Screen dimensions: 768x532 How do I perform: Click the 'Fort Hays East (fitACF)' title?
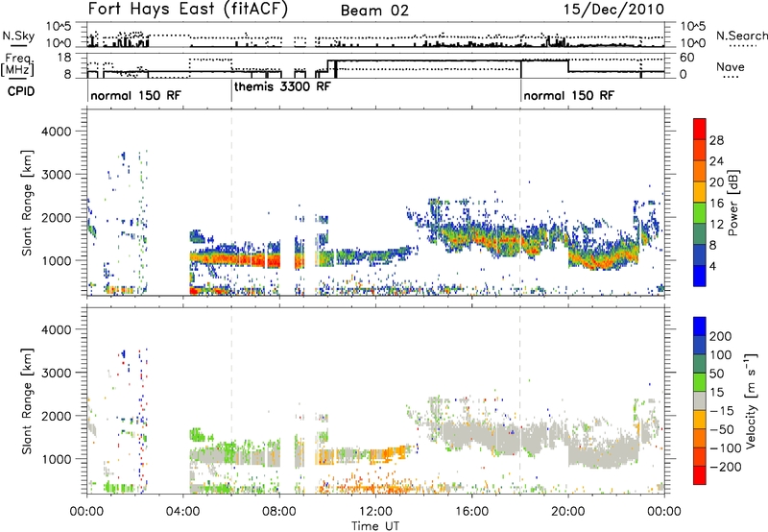[188, 10]
